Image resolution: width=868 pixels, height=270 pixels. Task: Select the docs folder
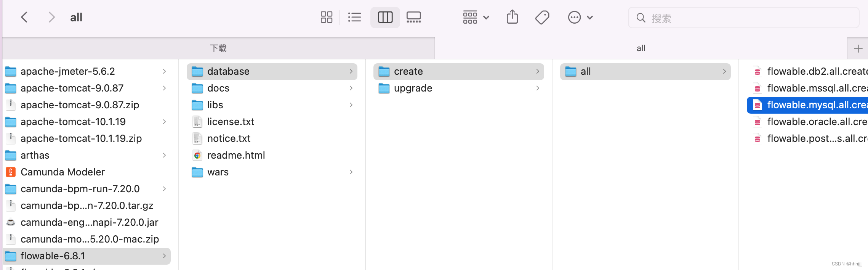(x=272, y=88)
